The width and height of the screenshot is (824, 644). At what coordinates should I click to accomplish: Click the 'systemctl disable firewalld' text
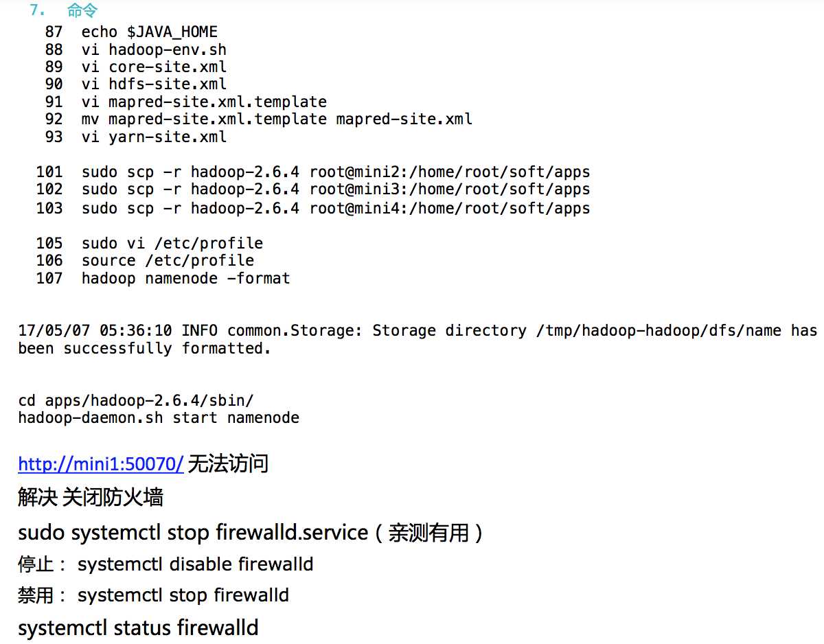pos(196,564)
